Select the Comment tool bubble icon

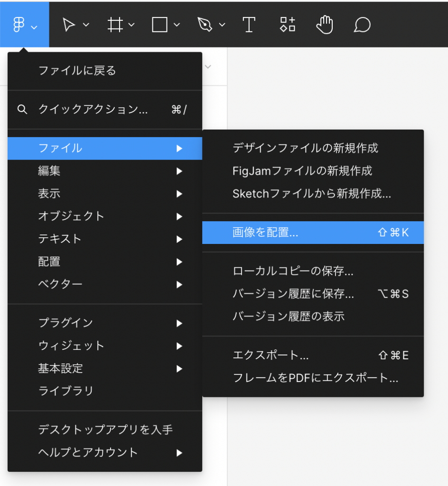click(x=362, y=25)
